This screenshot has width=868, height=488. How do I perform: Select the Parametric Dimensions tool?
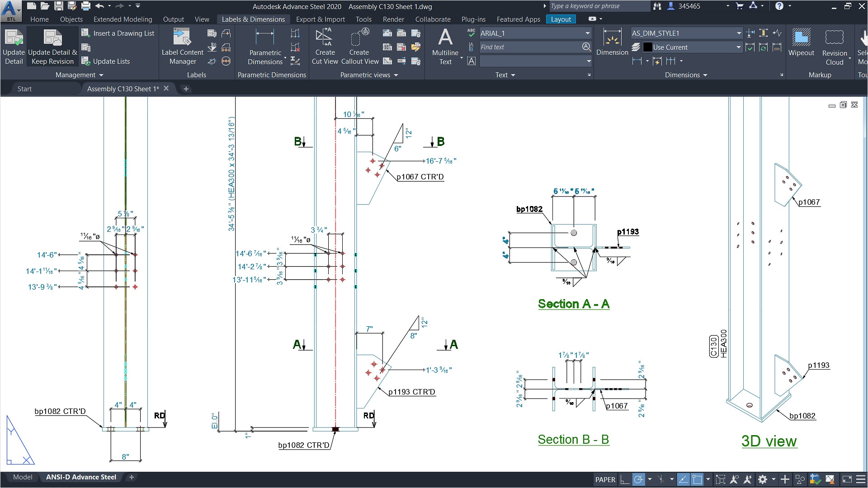265,47
